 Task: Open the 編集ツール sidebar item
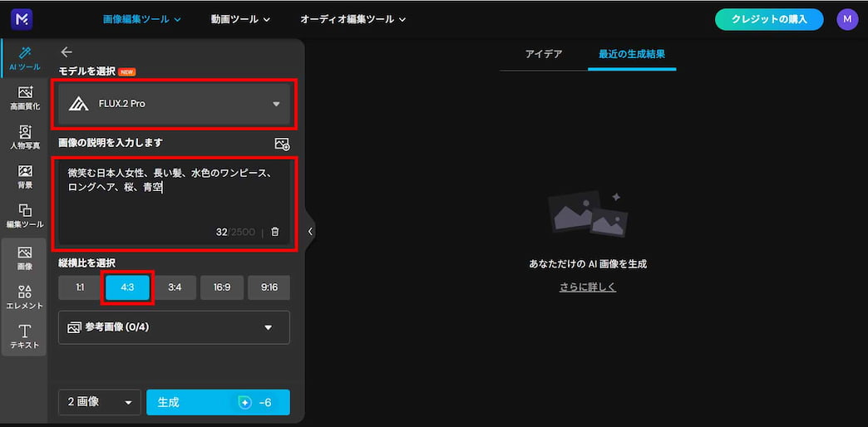click(x=25, y=216)
